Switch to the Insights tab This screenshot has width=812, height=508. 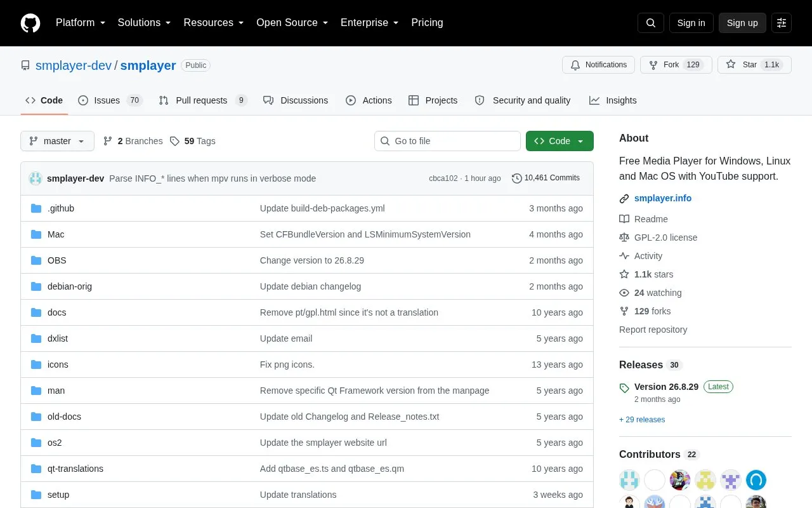613,100
